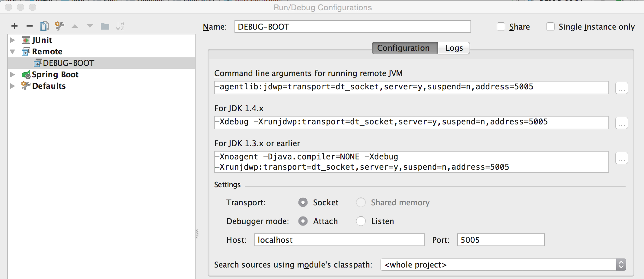Click the Remove Configuration icon
Image resolution: width=644 pixels, height=279 pixels.
pos(29,26)
